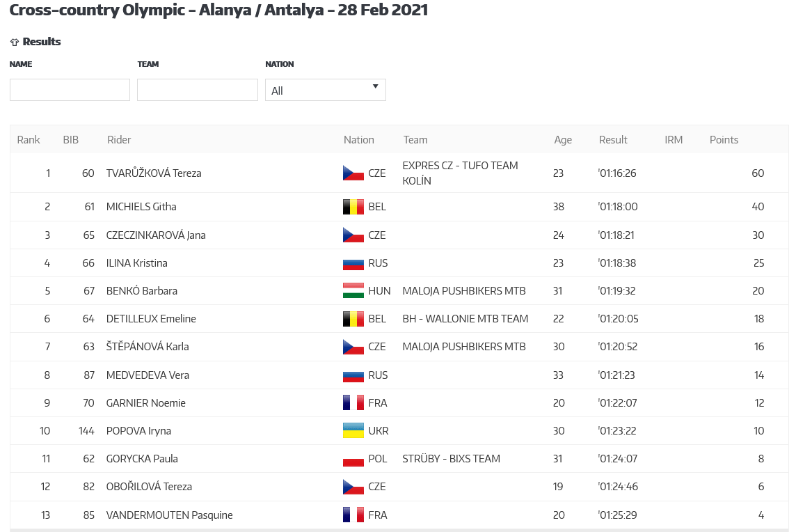Screen dimensions: 812x532
Task: Focus the Team filter input field
Action: click(x=198, y=90)
